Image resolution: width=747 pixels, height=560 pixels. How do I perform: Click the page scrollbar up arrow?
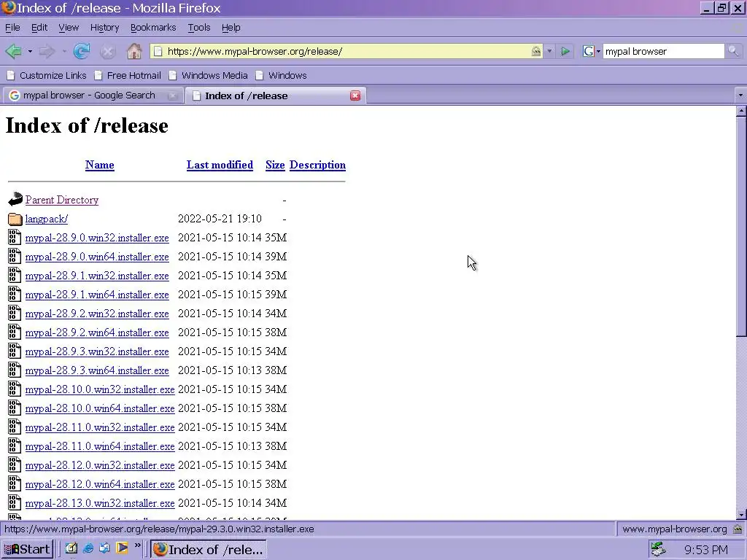(741, 112)
